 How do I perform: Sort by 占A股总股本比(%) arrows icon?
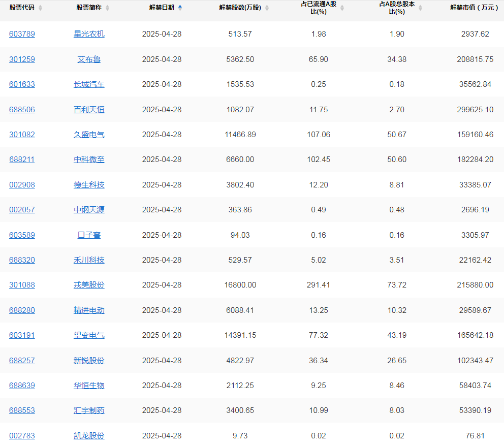(x=420, y=8)
